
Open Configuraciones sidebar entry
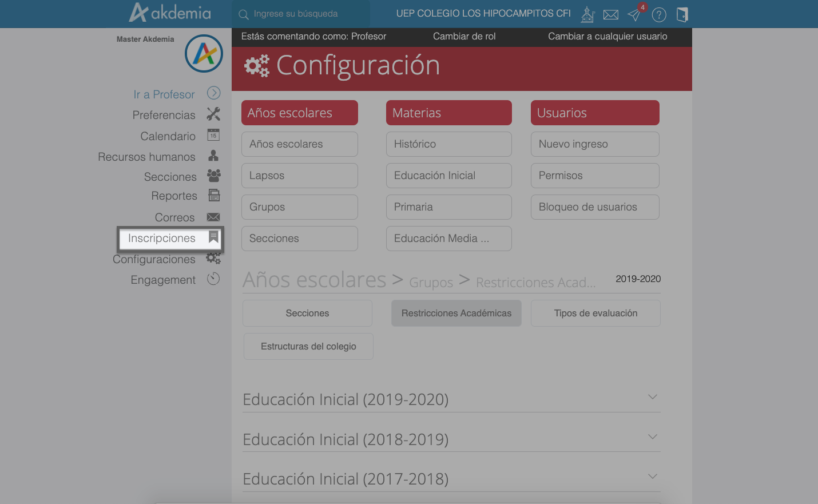(x=154, y=259)
